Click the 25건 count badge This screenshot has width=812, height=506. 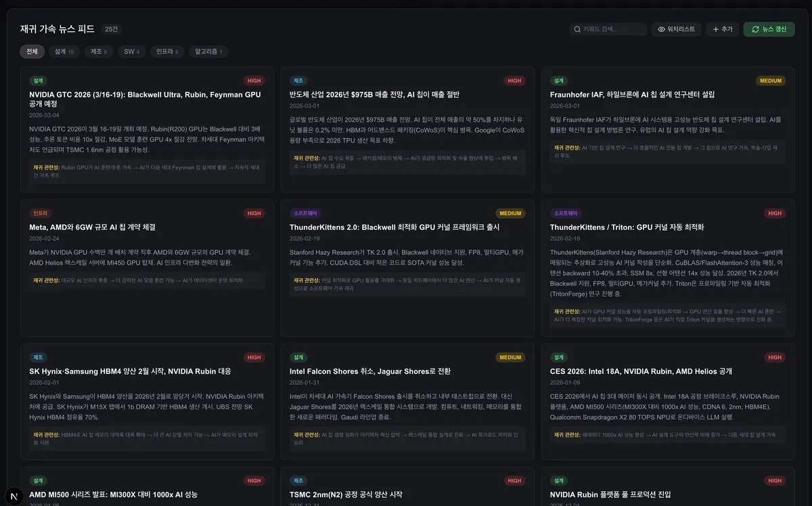[111, 29]
